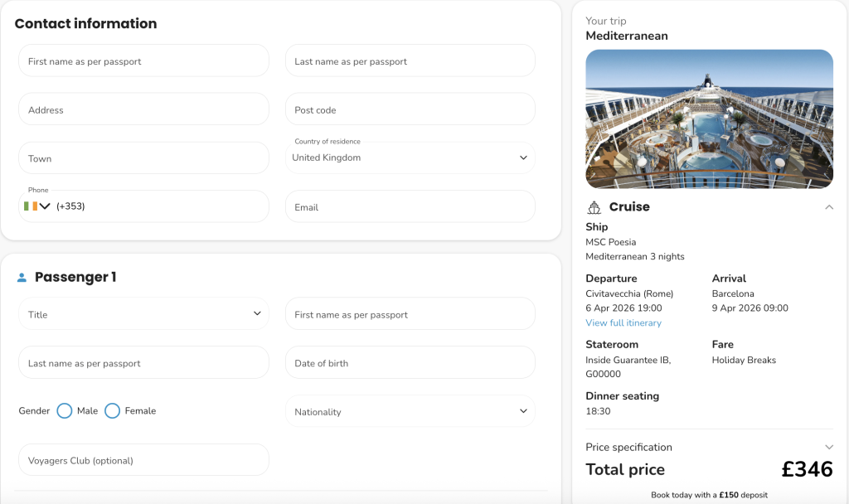Click the Town input field
This screenshot has height=504, width=849.
(143, 157)
